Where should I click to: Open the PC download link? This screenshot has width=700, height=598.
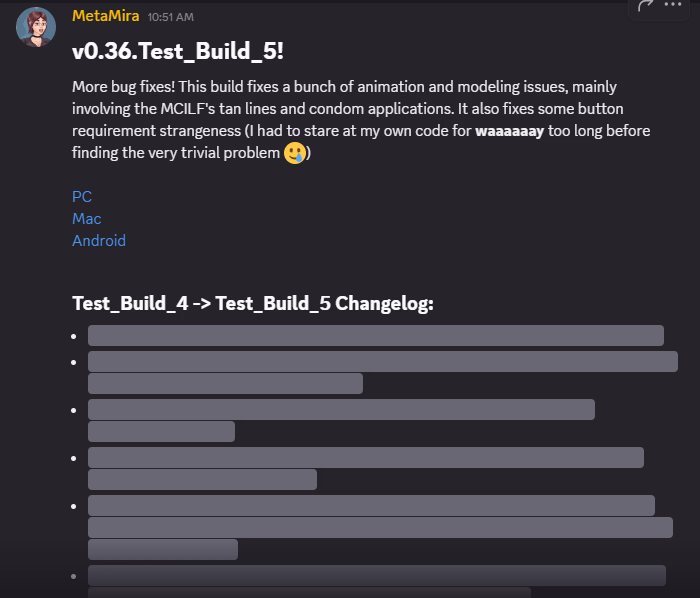82,197
